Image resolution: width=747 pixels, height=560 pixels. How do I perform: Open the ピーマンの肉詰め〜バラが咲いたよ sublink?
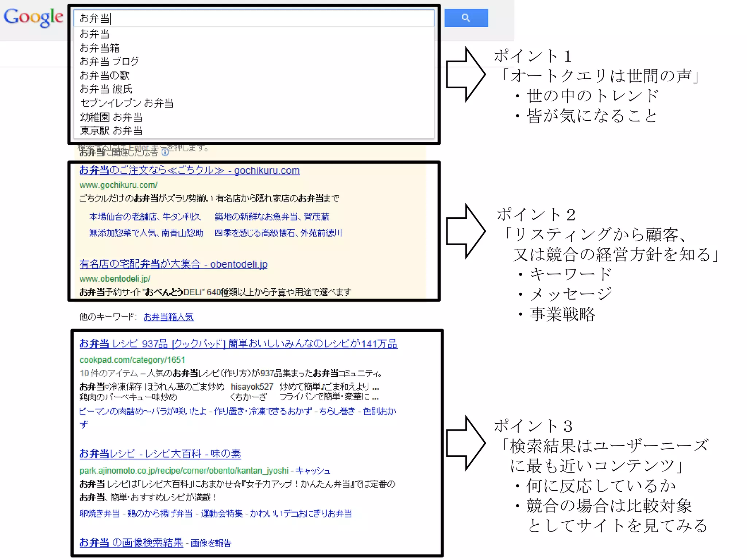(143, 411)
